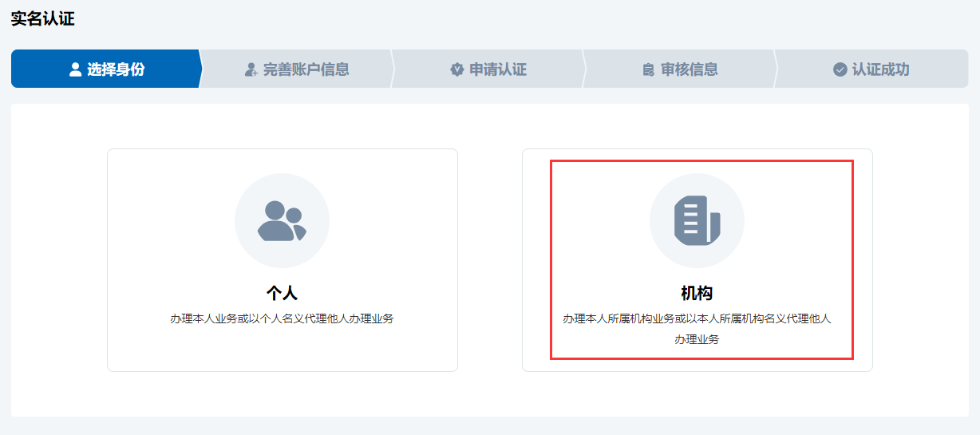This screenshot has width=980, height=435.
Task: Click the 机构 heading text
Action: 697,293
